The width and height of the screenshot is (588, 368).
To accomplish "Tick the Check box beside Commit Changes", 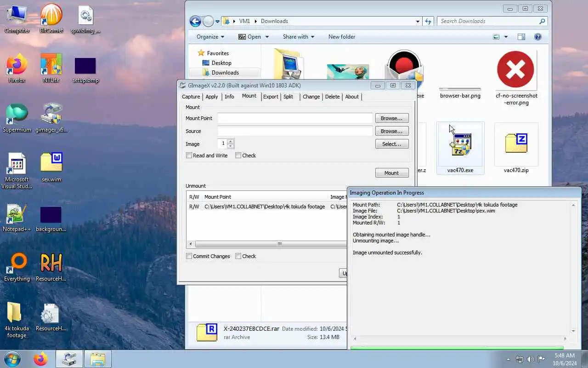I will pyautogui.click(x=238, y=256).
